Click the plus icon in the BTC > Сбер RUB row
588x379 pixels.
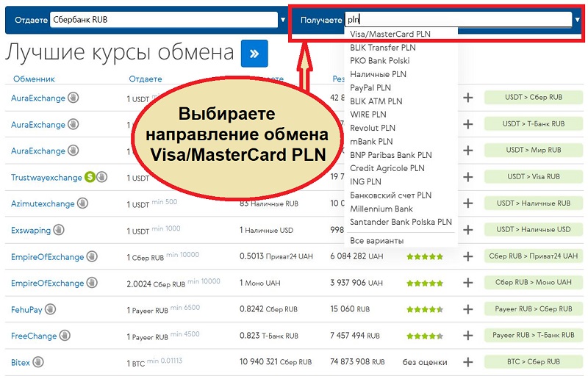[x=467, y=362]
